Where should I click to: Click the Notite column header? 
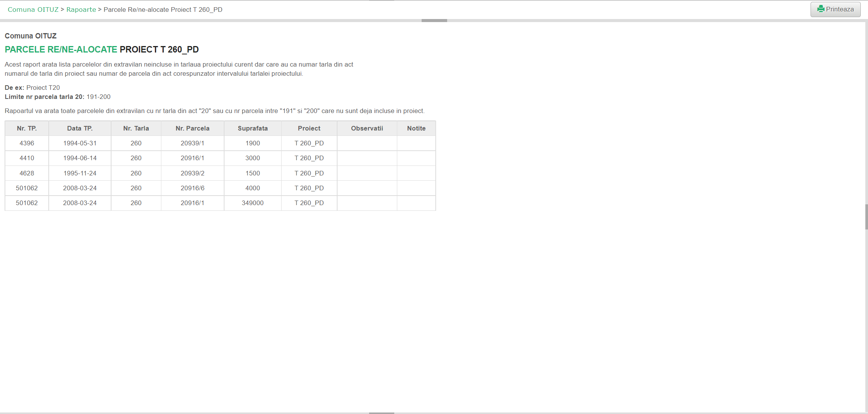pos(416,129)
